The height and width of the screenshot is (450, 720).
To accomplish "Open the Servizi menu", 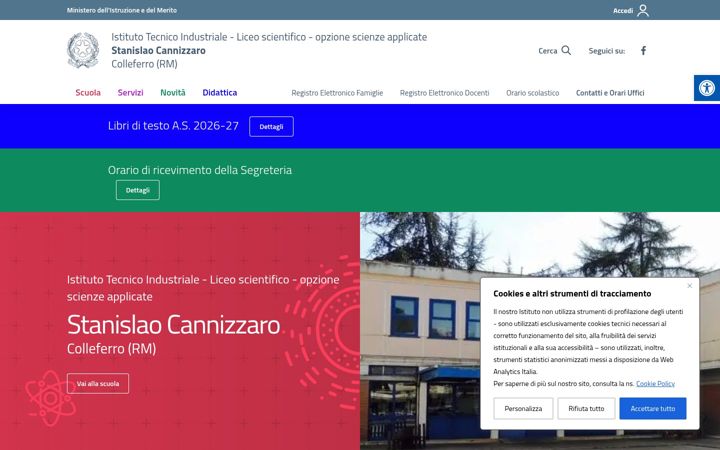I will (x=130, y=92).
